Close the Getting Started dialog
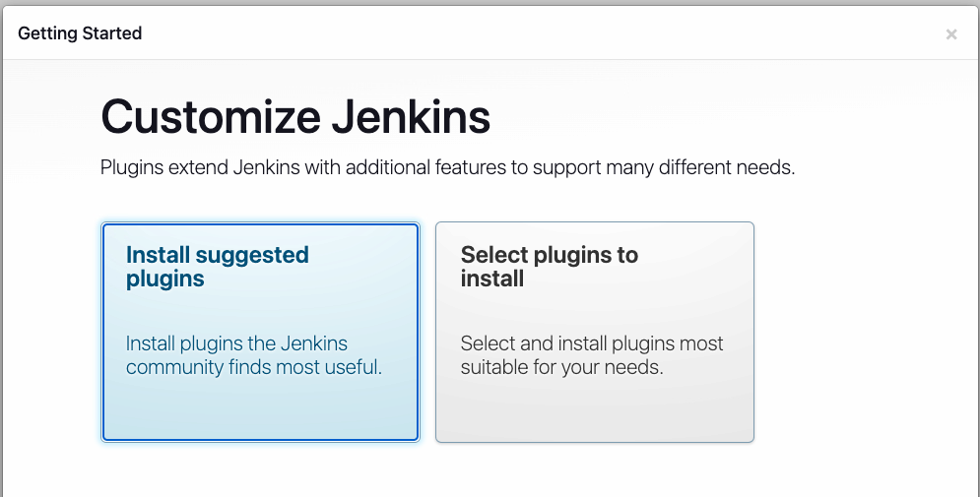 (951, 34)
